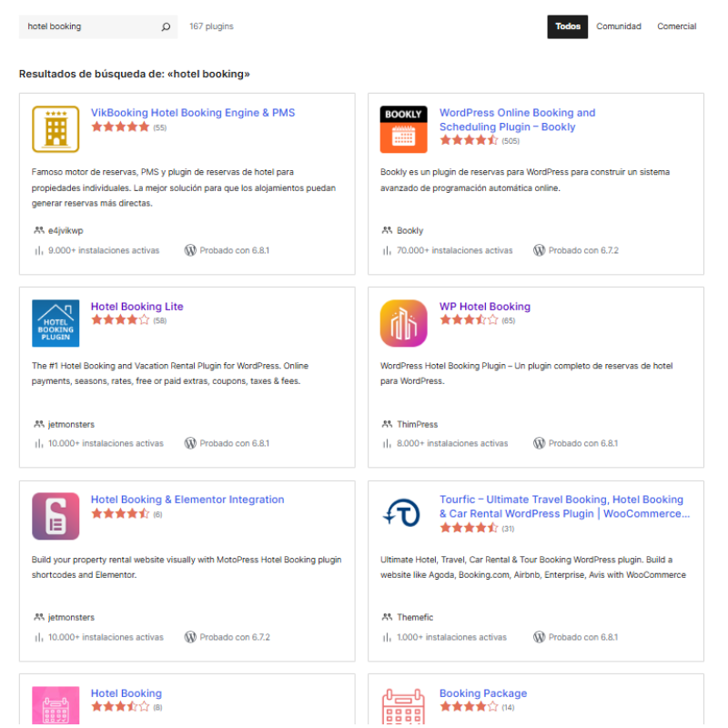Click jetmonsters in Elementor Integration card
The image size is (728, 728).
click(71, 618)
